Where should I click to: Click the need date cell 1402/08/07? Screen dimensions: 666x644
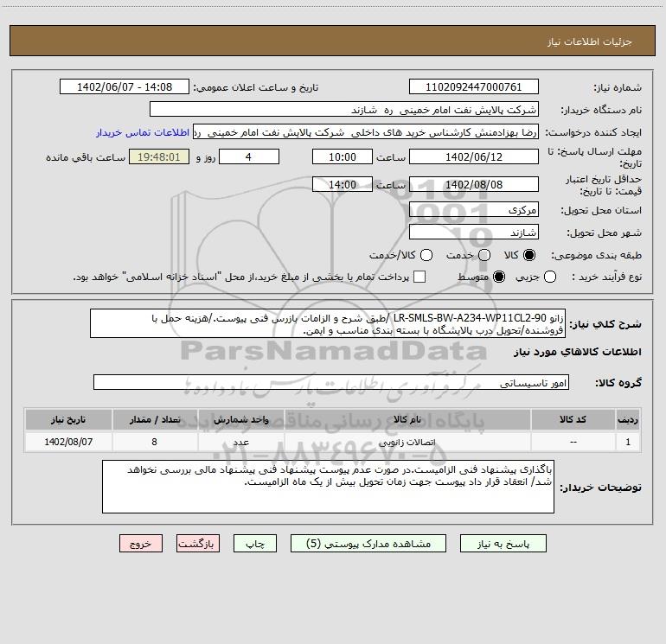(x=68, y=442)
